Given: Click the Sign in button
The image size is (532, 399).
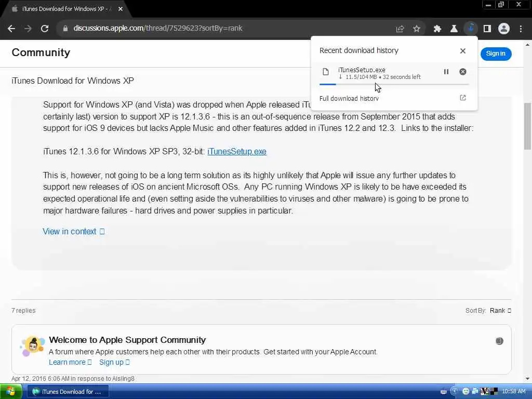Looking at the screenshot, I should (x=496, y=54).
